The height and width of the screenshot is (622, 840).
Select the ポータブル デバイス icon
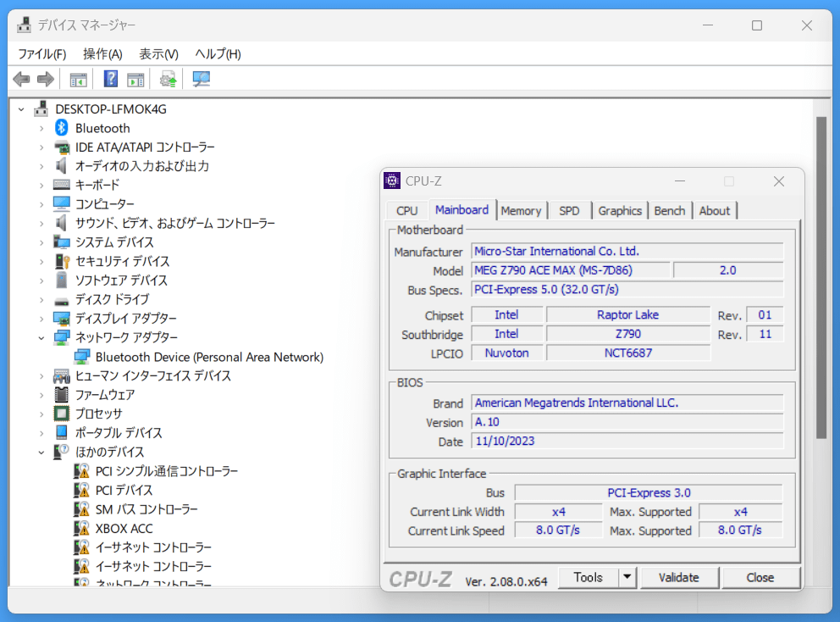point(62,432)
